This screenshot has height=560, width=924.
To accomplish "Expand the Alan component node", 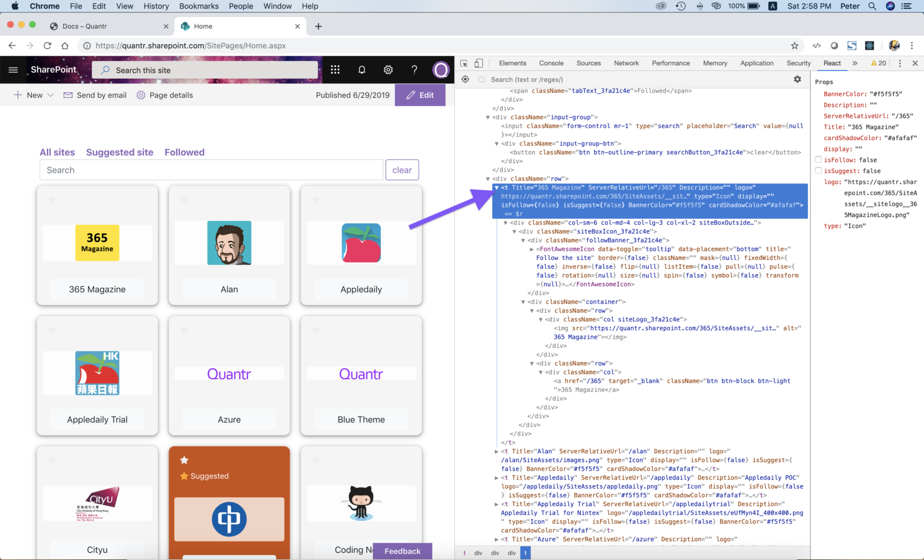I will click(496, 451).
